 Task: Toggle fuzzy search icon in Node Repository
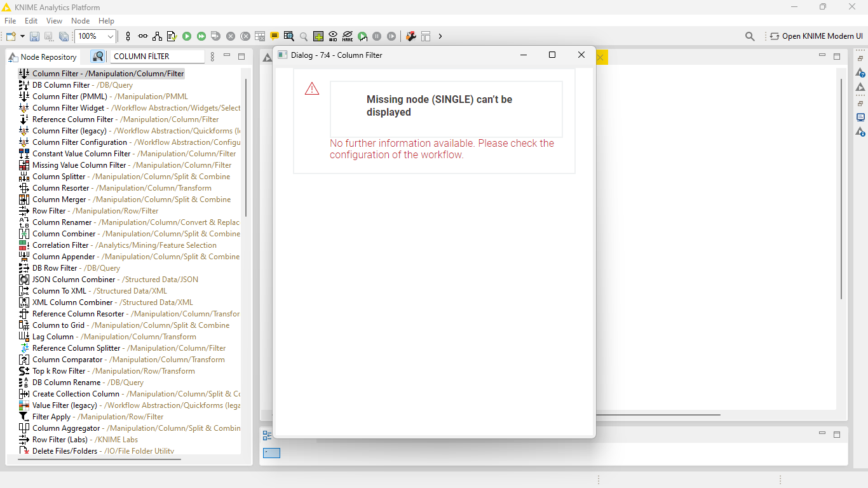coord(98,57)
